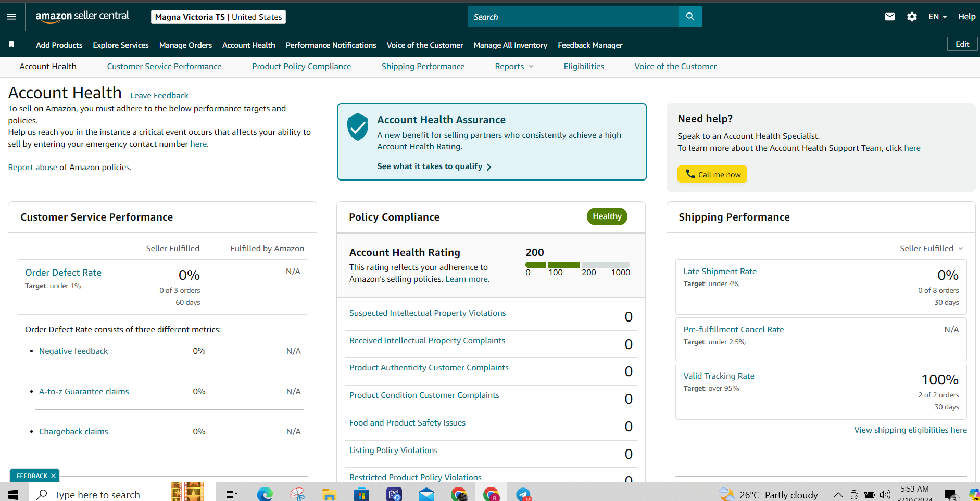Open the Late Shipment Rate link

pos(720,272)
